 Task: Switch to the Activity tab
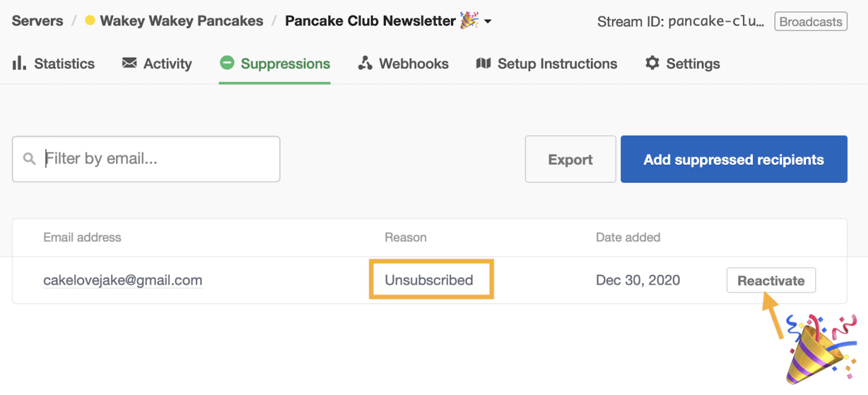pyautogui.click(x=167, y=64)
